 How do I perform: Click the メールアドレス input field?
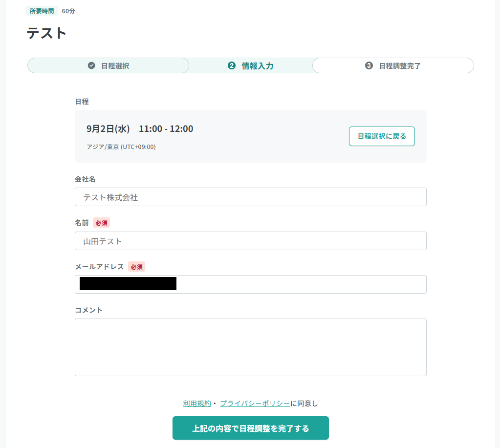(251, 284)
